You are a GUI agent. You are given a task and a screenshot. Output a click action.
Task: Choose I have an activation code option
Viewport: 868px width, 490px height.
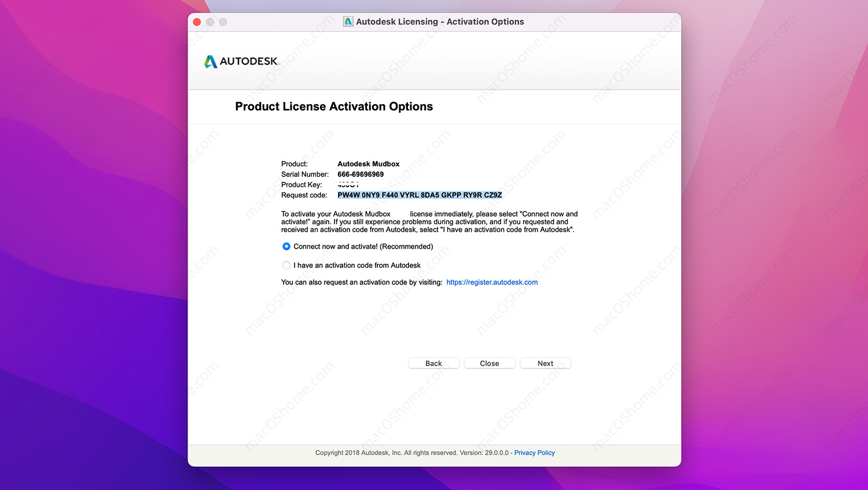pyautogui.click(x=286, y=265)
